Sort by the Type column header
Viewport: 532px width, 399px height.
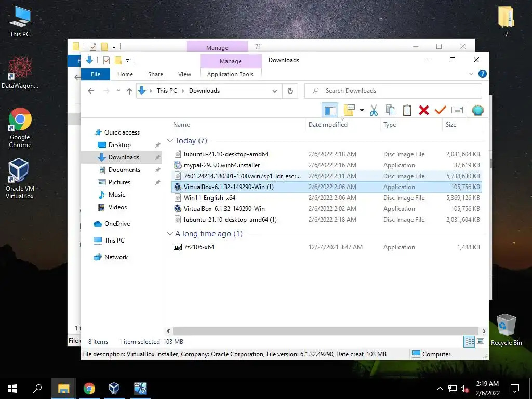point(390,125)
